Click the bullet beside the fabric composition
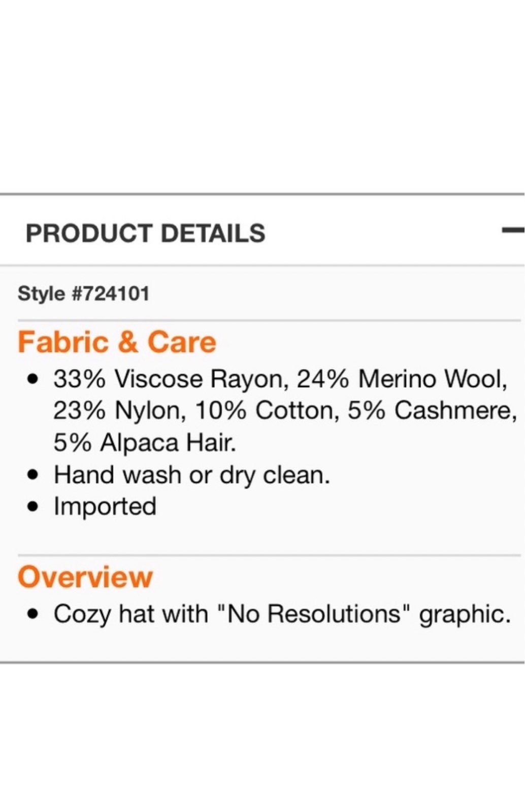Screen dimensions: 525x812 pos(34,380)
